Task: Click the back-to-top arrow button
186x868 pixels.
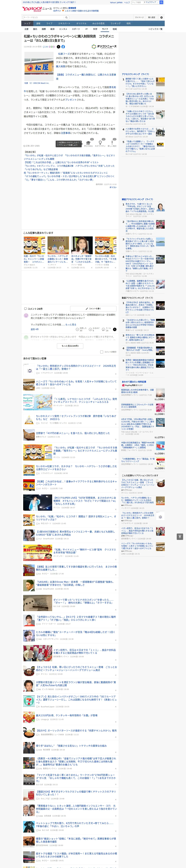Action: [180, 536]
